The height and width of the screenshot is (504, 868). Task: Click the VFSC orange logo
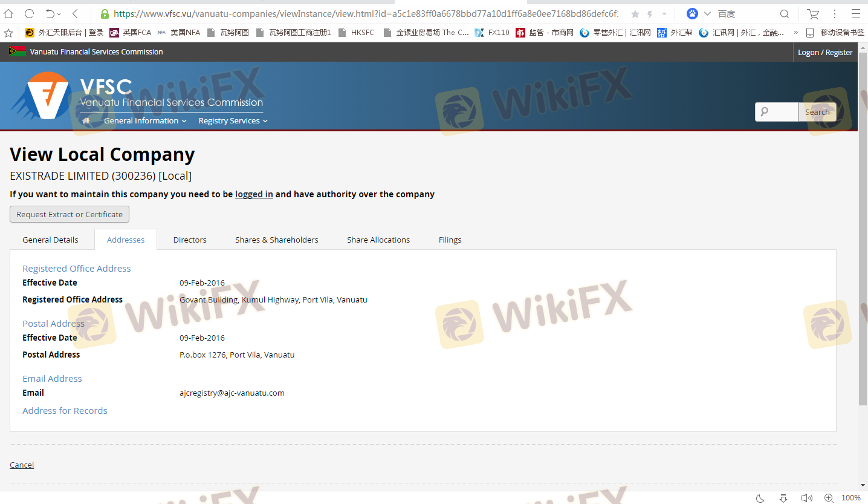pyautogui.click(x=41, y=96)
